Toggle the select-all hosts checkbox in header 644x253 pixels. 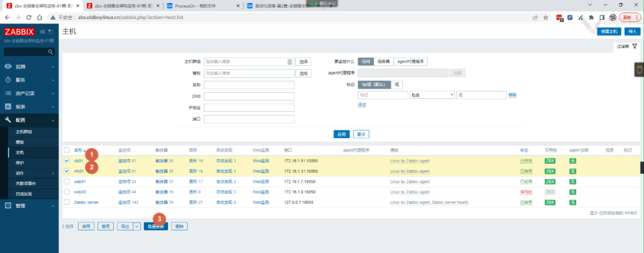pyautogui.click(x=67, y=150)
